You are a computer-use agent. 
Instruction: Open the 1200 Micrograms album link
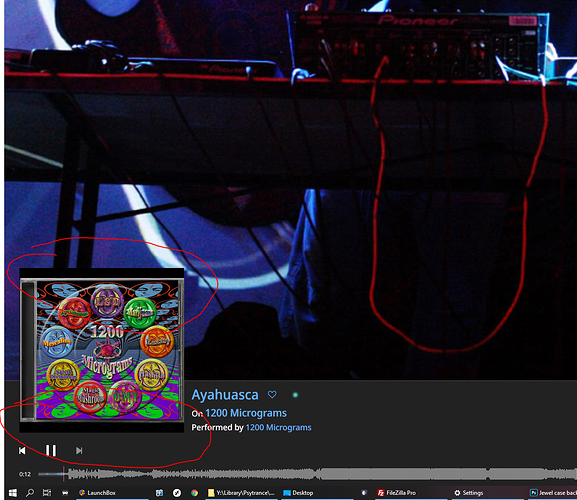pyautogui.click(x=246, y=413)
